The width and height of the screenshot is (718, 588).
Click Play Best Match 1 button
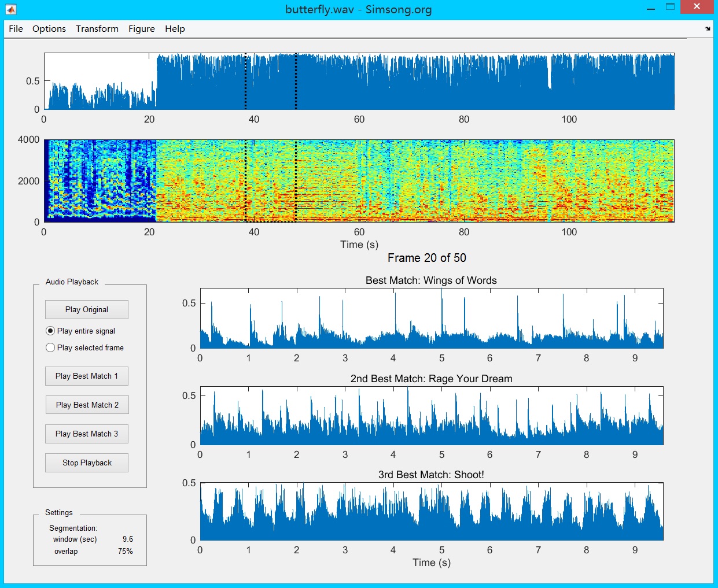pos(87,376)
